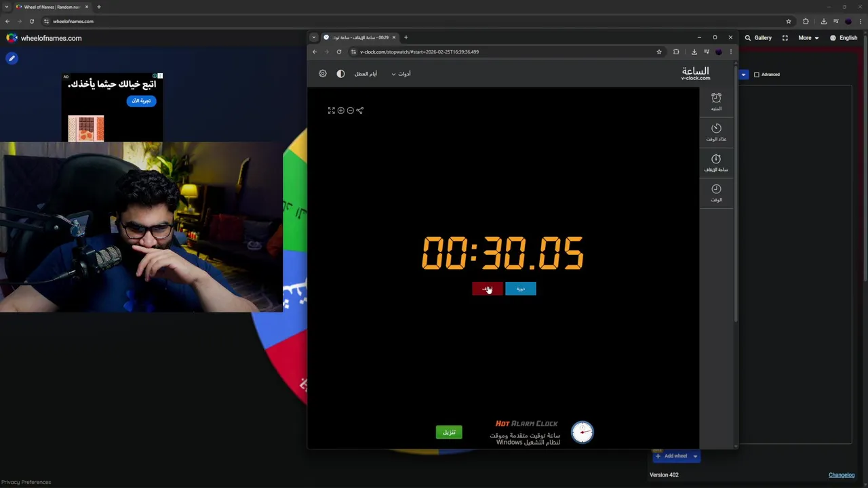Click the Hot Alarm Clock round clock thumbnail
This screenshot has width=868, height=488.
click(582, 432)
